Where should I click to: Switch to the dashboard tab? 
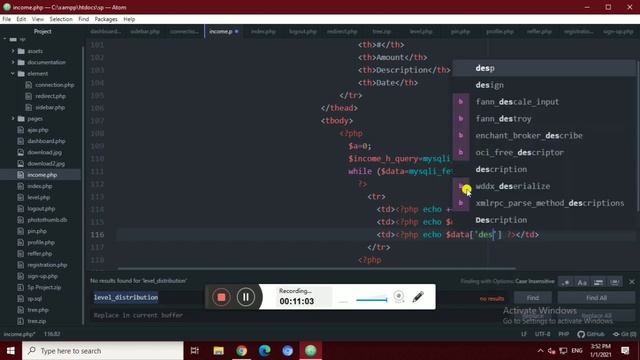[x=105, y=31]
